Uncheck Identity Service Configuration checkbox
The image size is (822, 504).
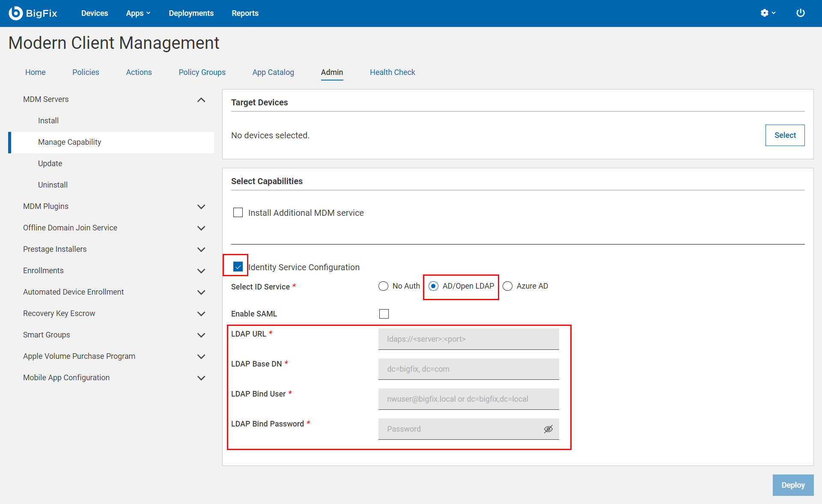238,267
